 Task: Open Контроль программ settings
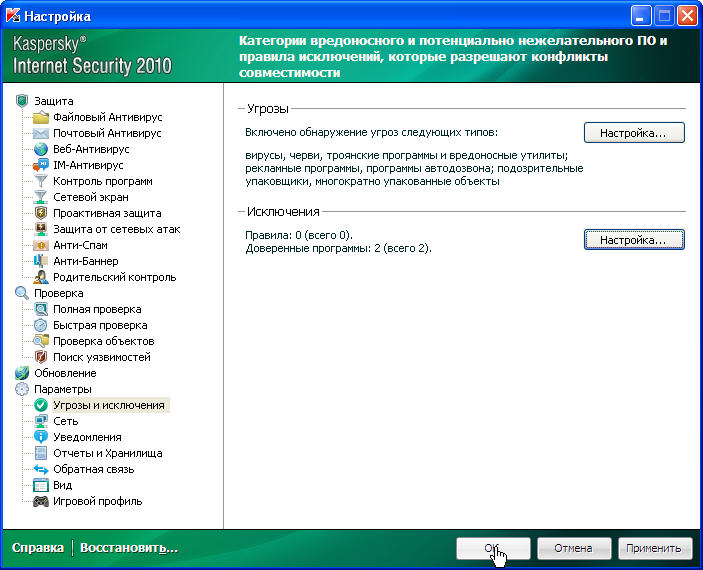[x=103, y=181]
